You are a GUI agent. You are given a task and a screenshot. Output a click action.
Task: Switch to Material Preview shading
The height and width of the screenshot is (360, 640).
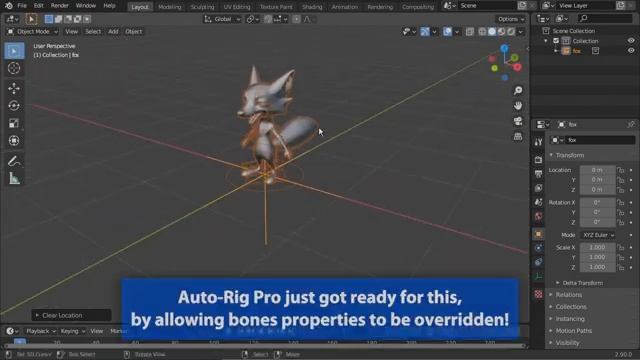[501, 32]
